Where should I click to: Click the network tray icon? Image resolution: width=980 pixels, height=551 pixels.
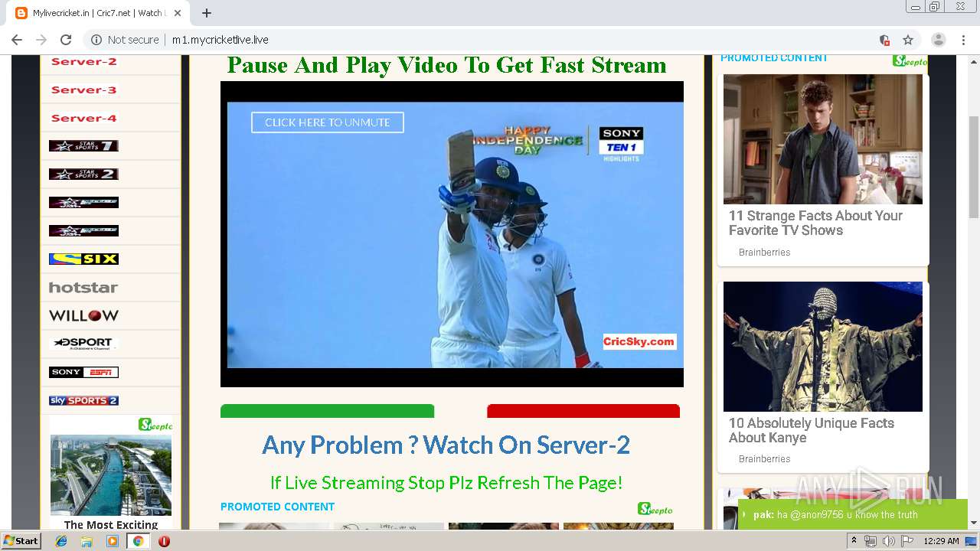(x=871, y=541)
